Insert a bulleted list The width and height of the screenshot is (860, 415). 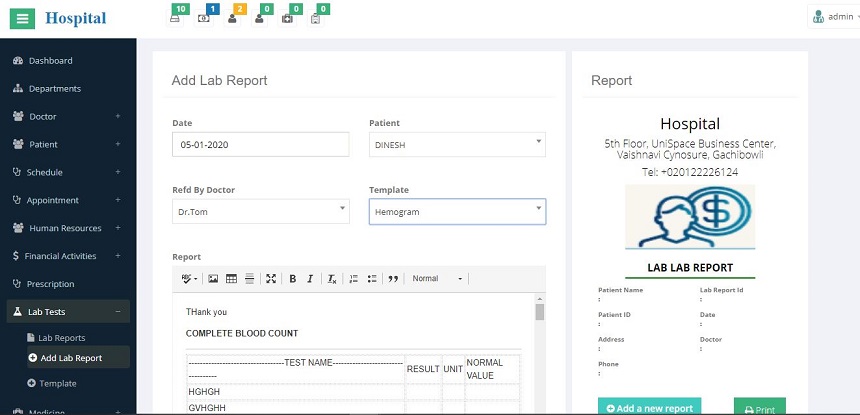point(372,278)
